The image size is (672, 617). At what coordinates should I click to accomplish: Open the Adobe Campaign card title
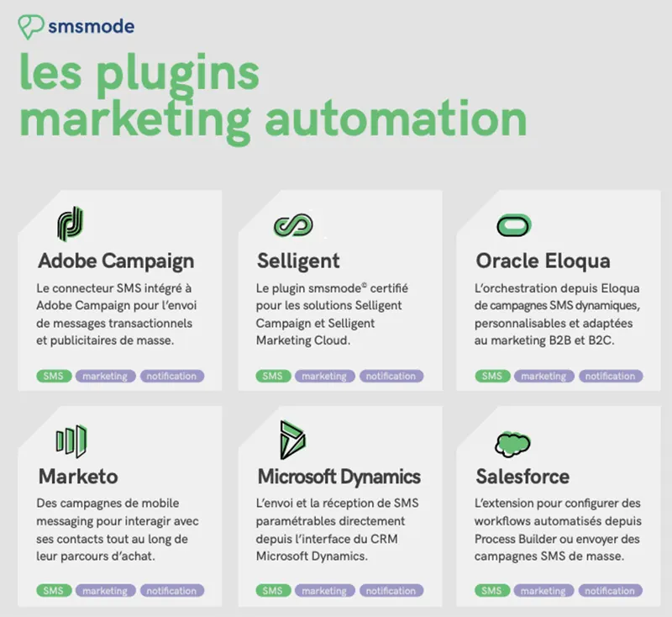pos(116,261)
